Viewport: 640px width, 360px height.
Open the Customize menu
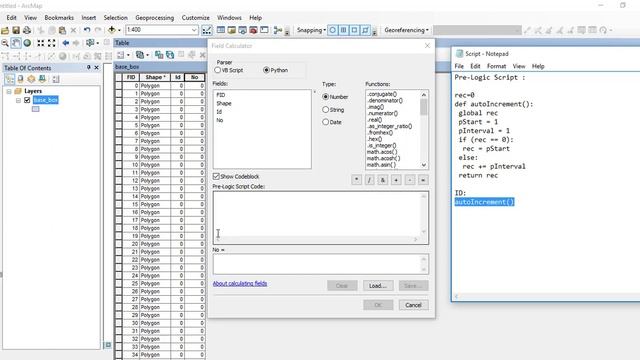196,18
